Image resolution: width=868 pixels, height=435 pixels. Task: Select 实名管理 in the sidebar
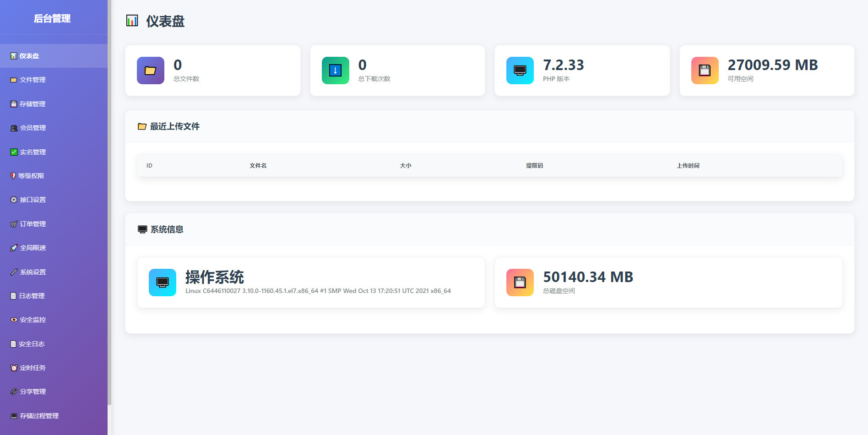32,152
